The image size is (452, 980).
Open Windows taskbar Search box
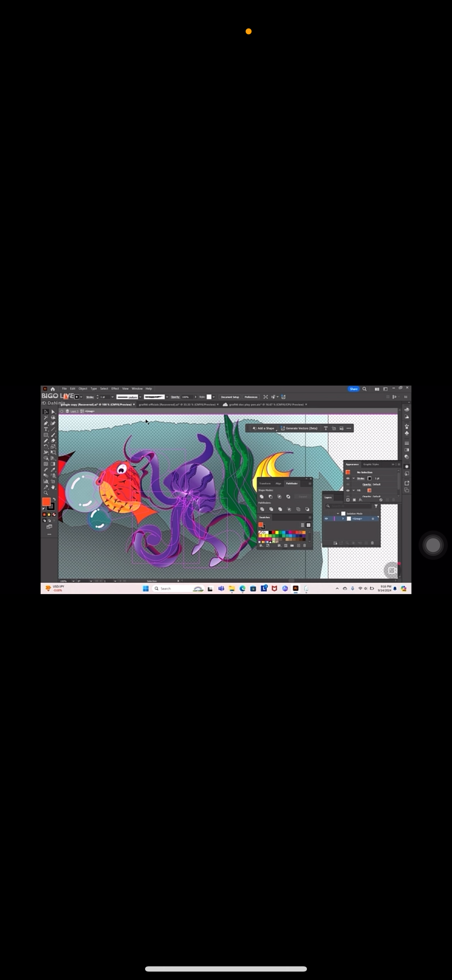click(178, 588)
